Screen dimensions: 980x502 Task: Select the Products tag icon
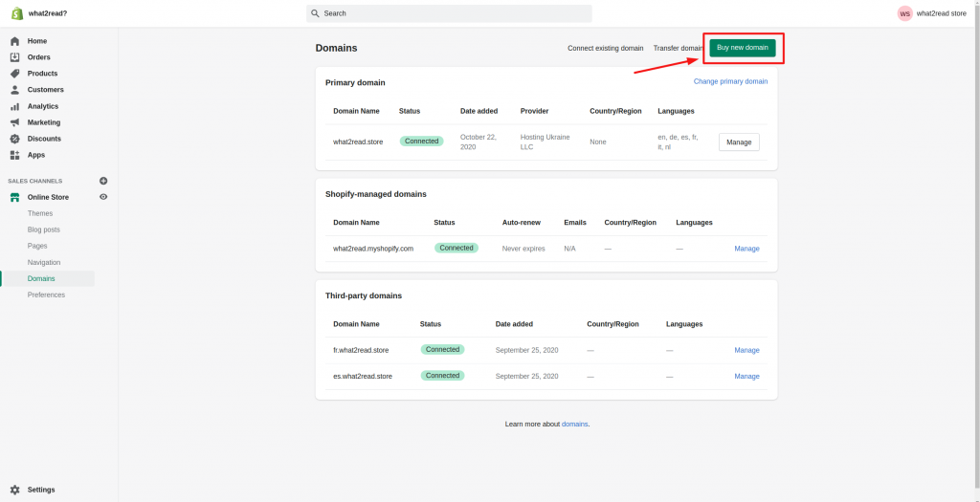point(15,74)
